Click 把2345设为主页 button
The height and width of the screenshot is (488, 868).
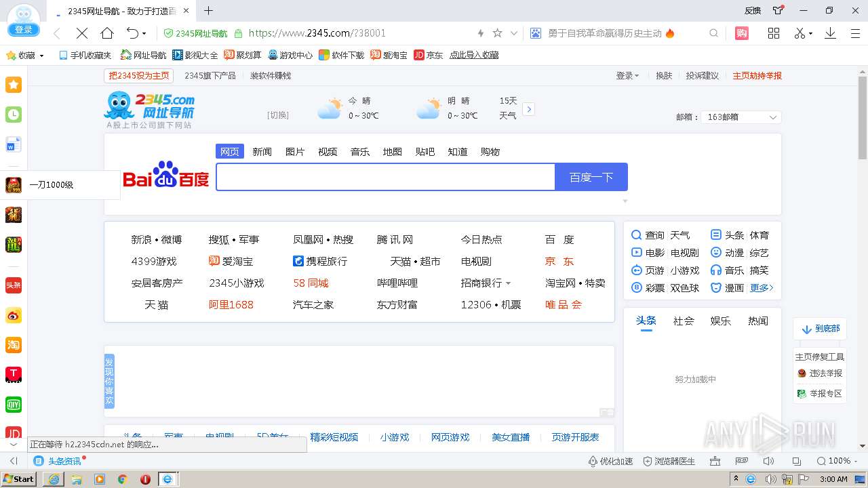pos(139,76)
